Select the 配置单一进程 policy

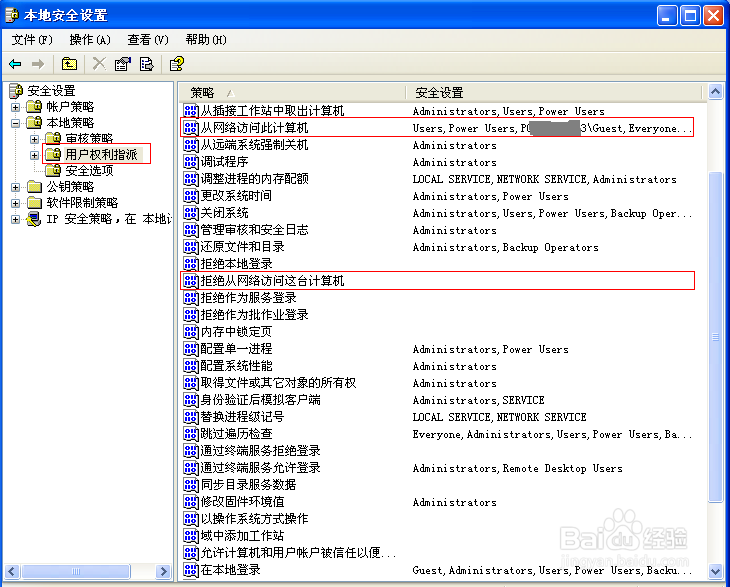tap(236, 349)
